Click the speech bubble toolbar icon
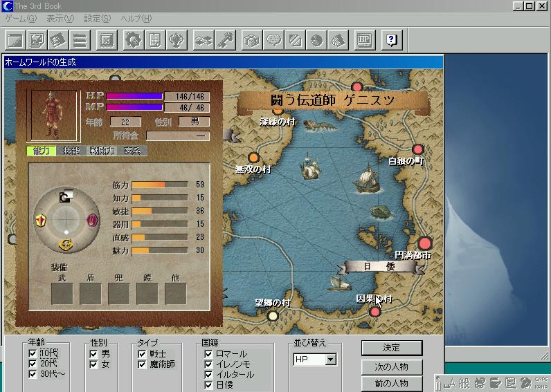Screen dimensions: 551x392 pos(273,39)
